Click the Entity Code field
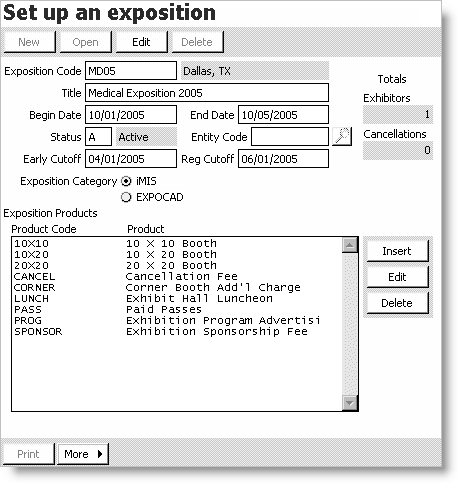This screenshot has height=483, width=458. pos(290,137)
